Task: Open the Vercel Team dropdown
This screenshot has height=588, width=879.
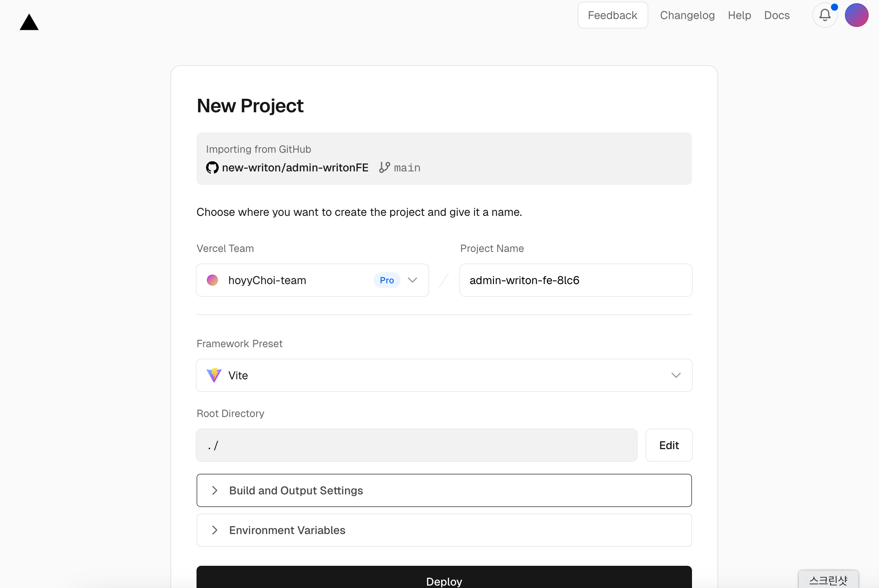Action: click(x=312, y=280)
